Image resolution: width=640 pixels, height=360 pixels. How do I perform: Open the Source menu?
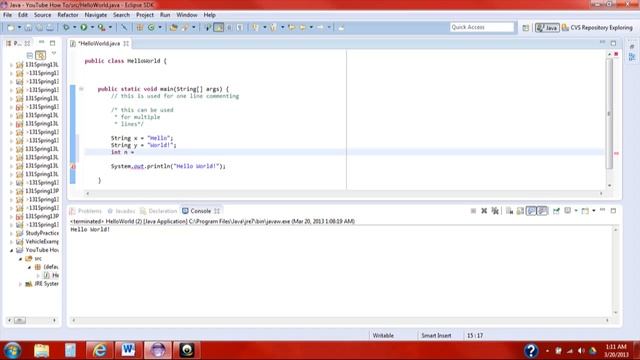pyautogui.click(x=42, y=15)
